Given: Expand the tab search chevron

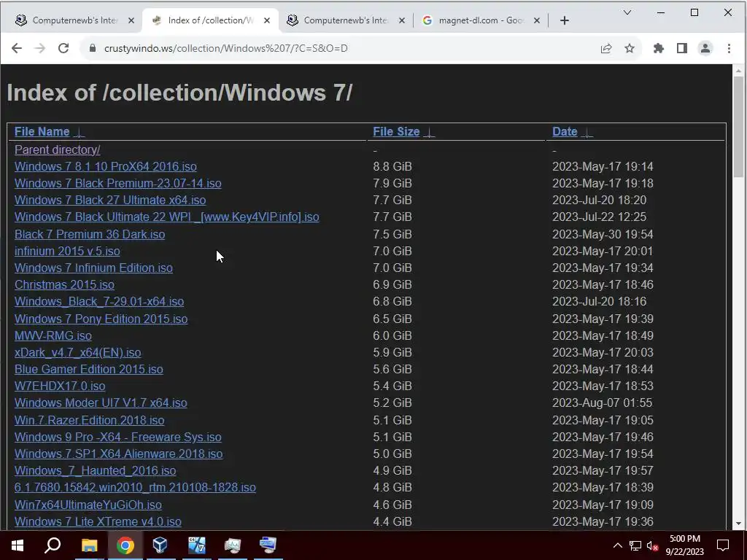Looking at the screenshot, I should tap(627, 12).
